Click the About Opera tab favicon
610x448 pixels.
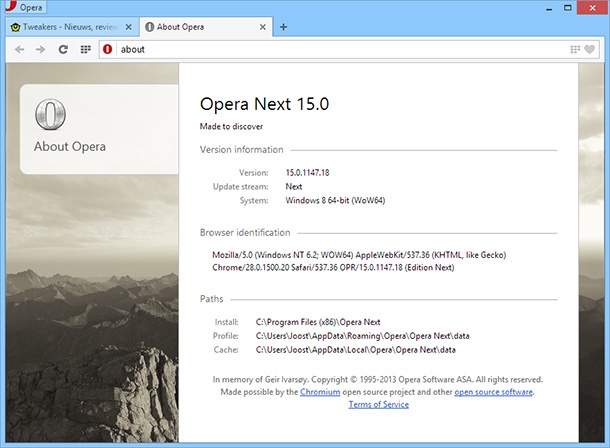(149, 27)
